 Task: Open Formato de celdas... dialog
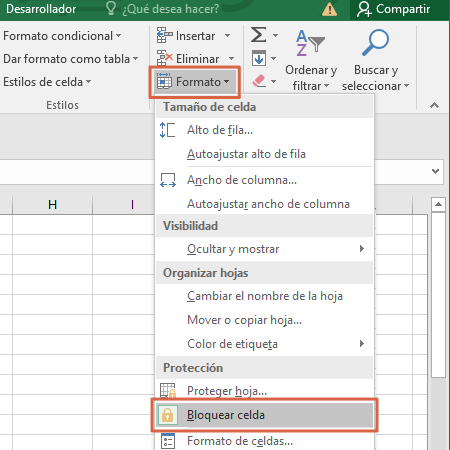pyautogui.click(x=265, y=441)
